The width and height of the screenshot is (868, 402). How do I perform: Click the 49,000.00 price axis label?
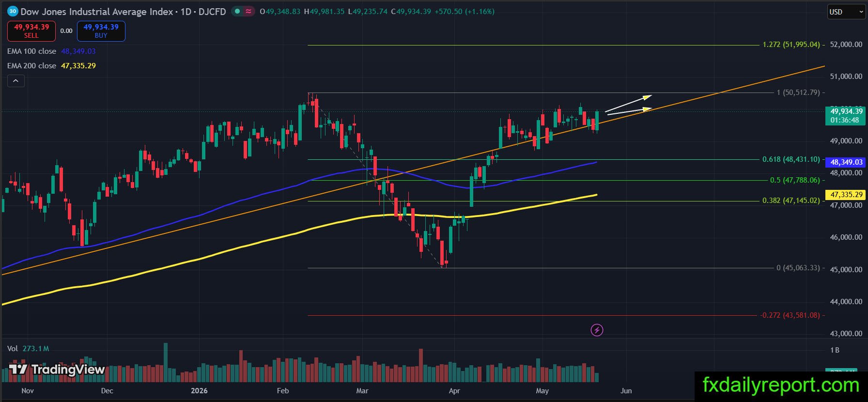pos(846,141)
